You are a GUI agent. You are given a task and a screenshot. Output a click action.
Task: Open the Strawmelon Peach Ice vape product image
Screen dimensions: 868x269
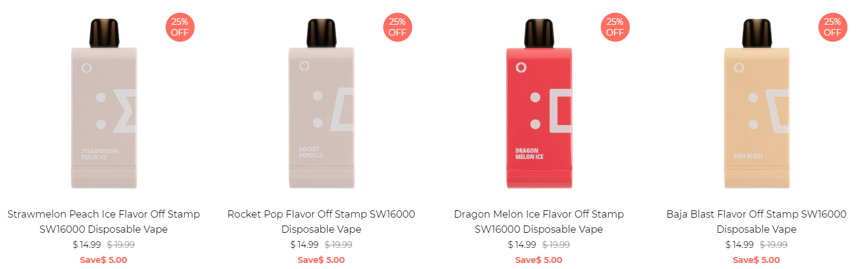pos(103,104)
